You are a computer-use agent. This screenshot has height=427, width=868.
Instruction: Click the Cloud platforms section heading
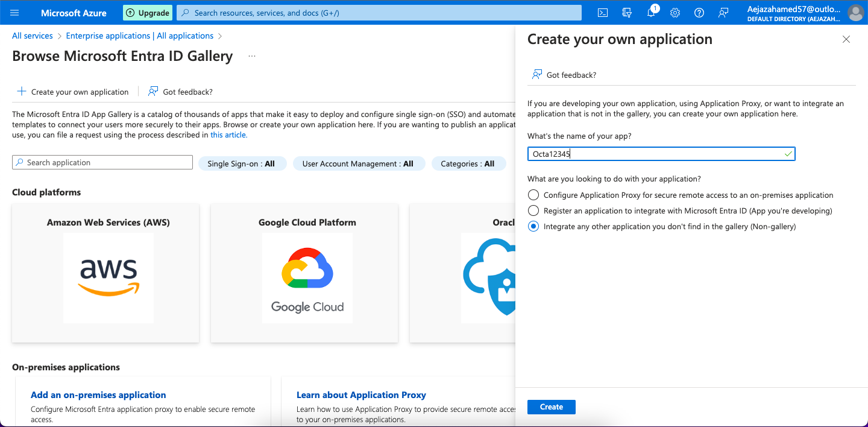(x=46, y=192)
